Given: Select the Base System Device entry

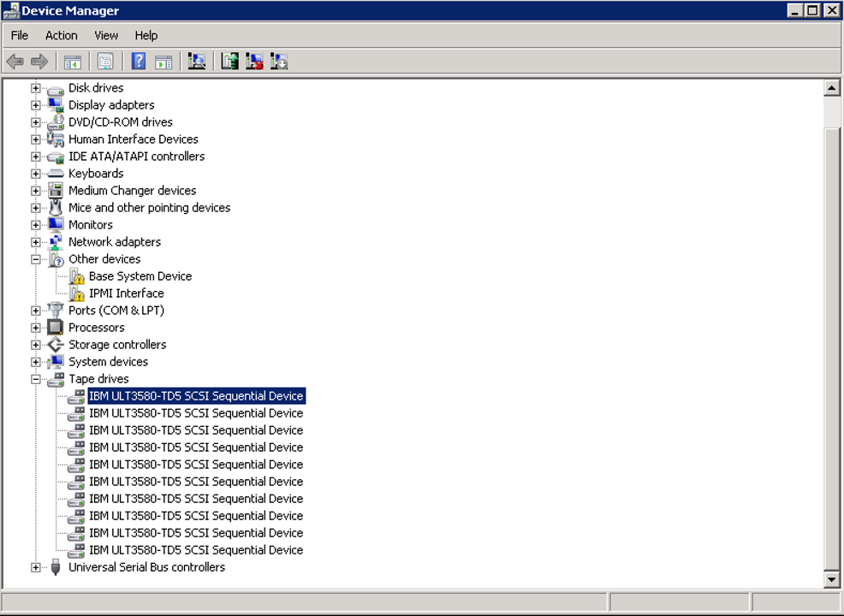Looking at the screenshot, I should coord(140,276).
